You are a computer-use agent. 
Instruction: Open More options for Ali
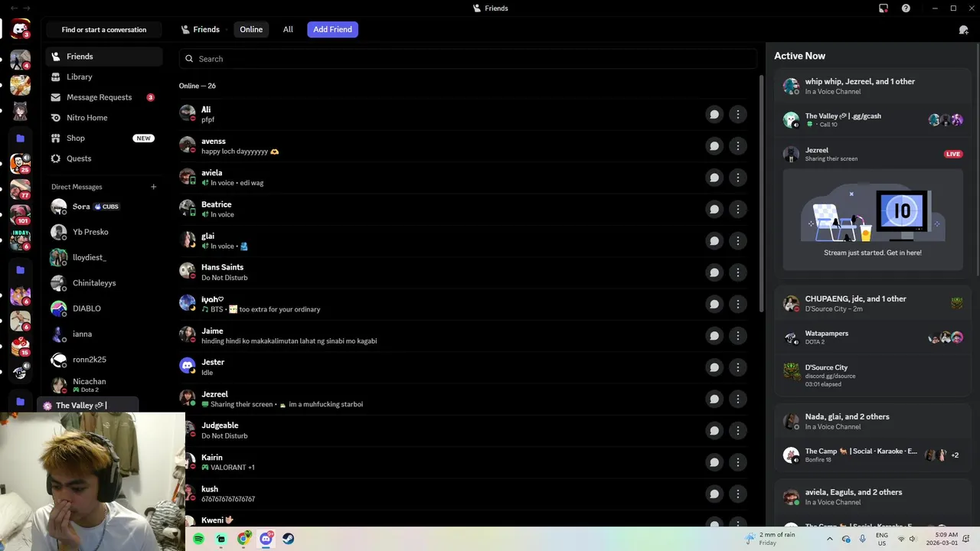tap(737, 114)
